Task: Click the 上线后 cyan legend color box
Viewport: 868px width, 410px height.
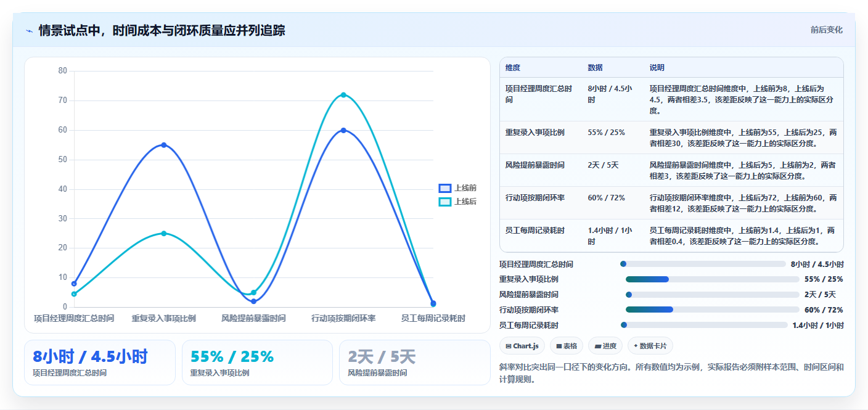Action: [x=445, y=202]
